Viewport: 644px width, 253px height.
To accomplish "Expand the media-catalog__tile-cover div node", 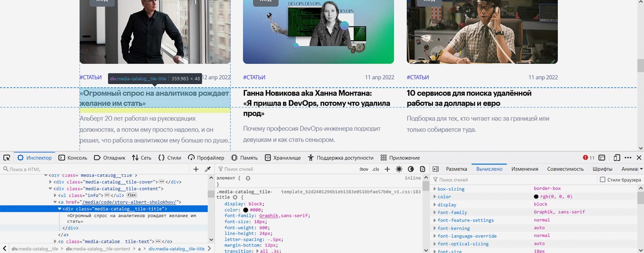I will (x=51, y=182).
